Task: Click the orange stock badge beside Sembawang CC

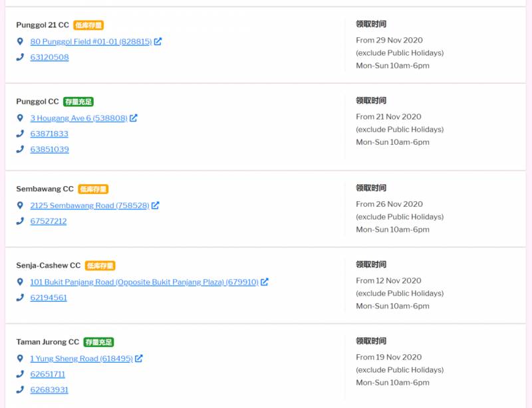Action: coord(93,189)
